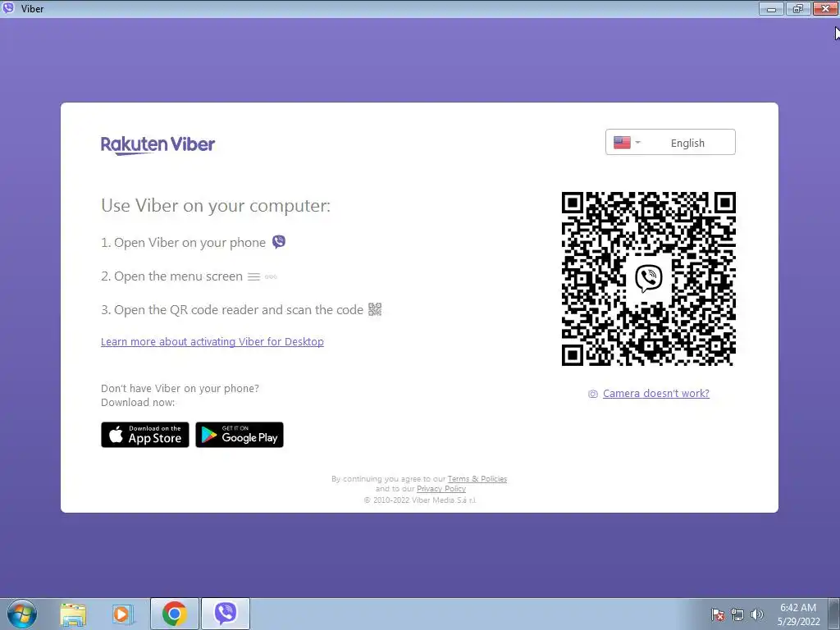The height and width of the screenshot is (630, 840).
Task: Click the large QR code image
Action: pyautogui.click(x=648, y=279)
